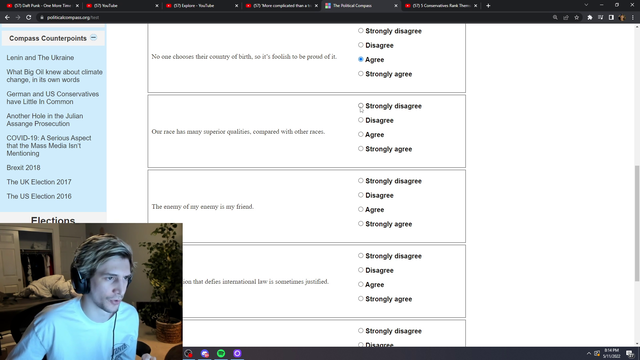The image size is (640, 360).
Task: Select Strongly disagree for enemy of my enemy
Action: 360,180
